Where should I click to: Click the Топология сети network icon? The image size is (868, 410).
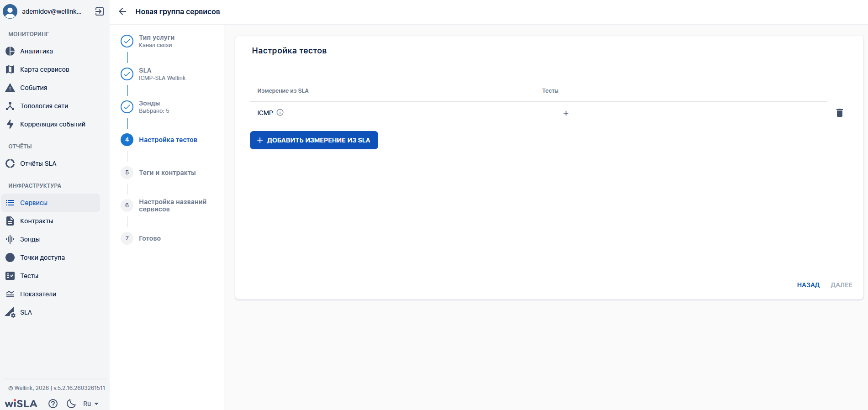10,106
